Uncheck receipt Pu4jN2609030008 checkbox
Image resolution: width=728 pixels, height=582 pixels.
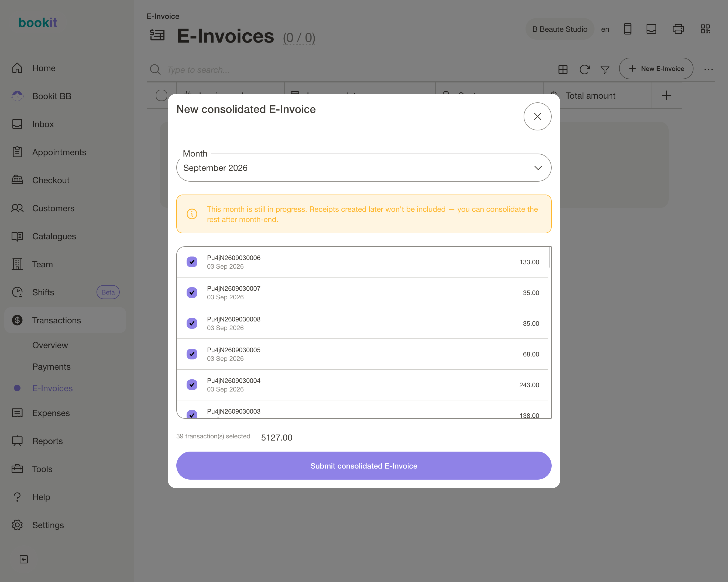click(x=192, y=323)
